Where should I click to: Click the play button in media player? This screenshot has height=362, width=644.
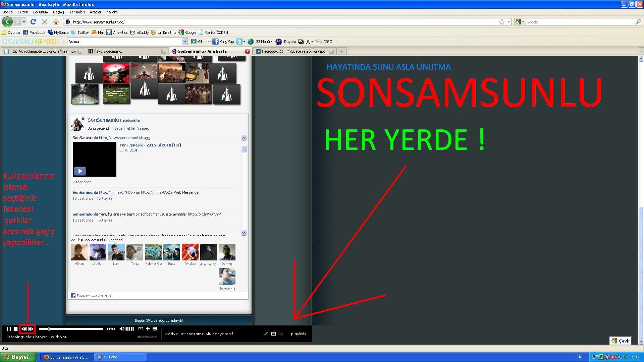[x=8, y=329]
